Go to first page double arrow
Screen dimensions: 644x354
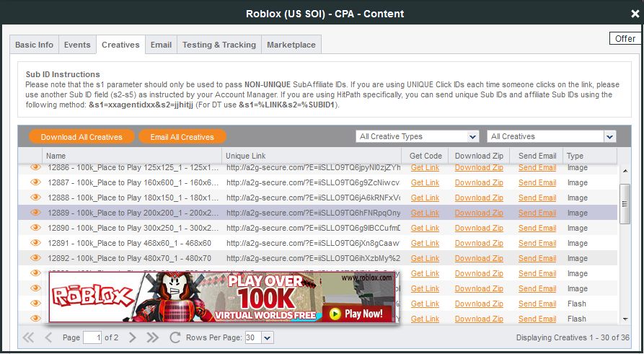point(29,337)
